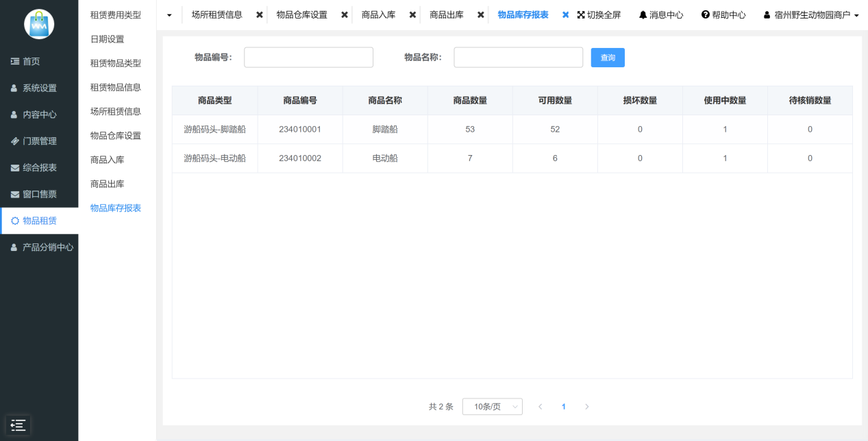This screenshot has height=441, width=868.
Task: Switch to the 商品出库 tab
Action: coord(447,15)
